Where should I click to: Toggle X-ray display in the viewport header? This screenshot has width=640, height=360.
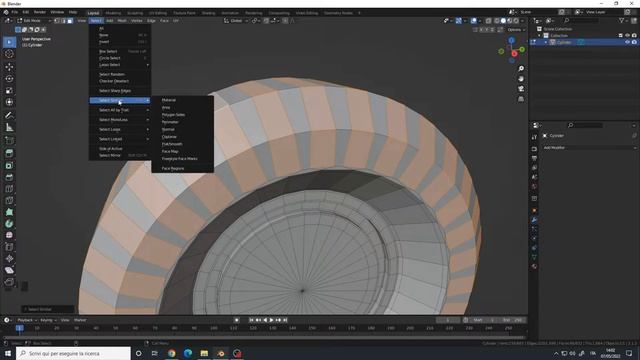coord(488,20)
